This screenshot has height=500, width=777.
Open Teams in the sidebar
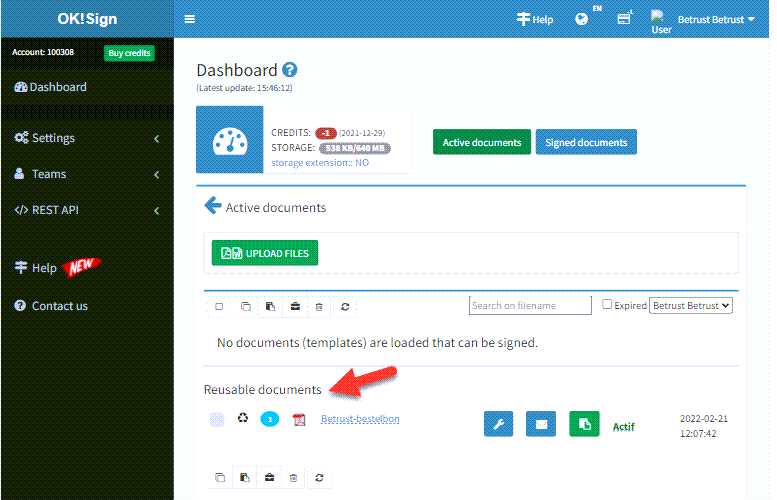[x=40, y=174]
